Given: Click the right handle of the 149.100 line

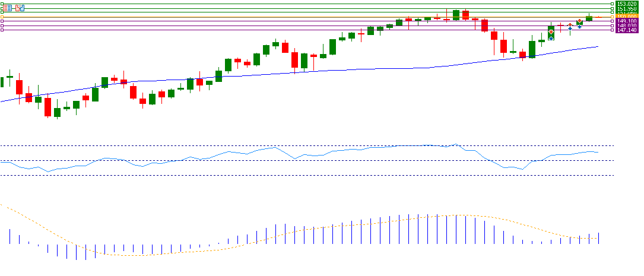Looking at the screenshot, I should click(x=613, y=21).
